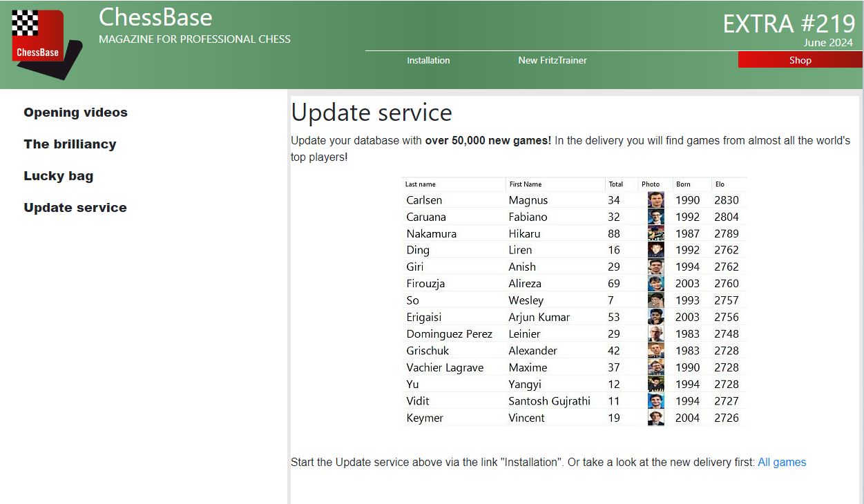
Task: Click Alexander Grischuk's photo thumbnail
Action: point(655,351)
